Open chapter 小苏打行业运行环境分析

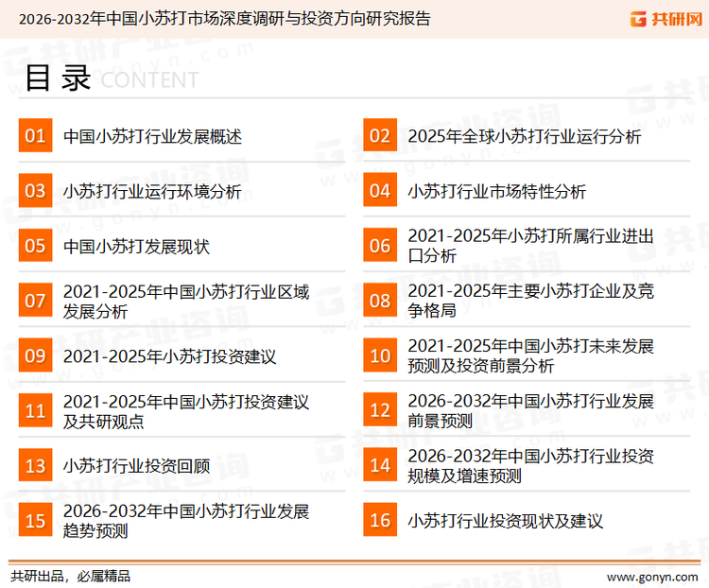tap(152, 191)
